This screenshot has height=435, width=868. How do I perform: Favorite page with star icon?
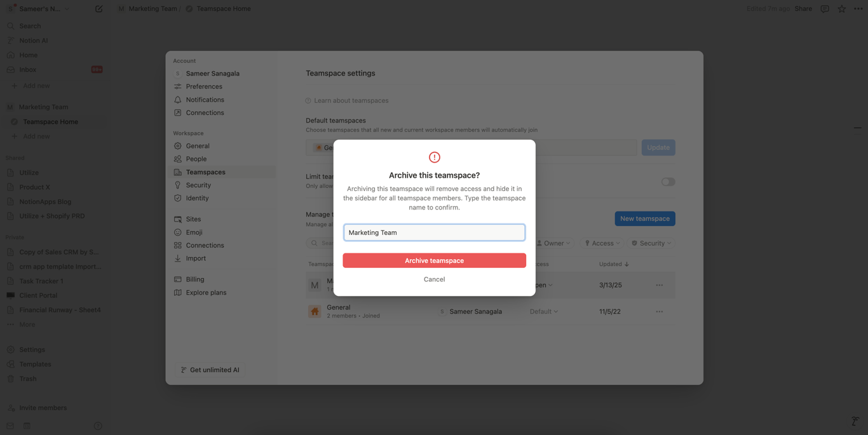coord(841,9)
